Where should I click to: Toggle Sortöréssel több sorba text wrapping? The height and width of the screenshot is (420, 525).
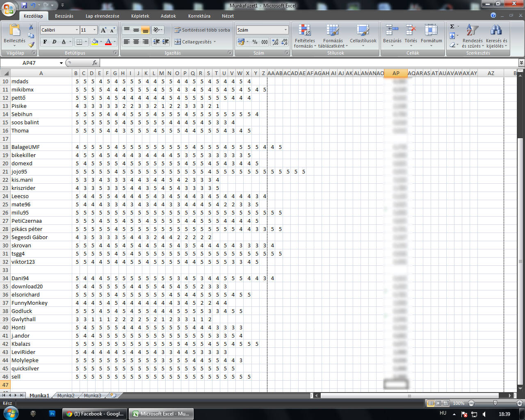pyautogui.click(x=202, y=30)
